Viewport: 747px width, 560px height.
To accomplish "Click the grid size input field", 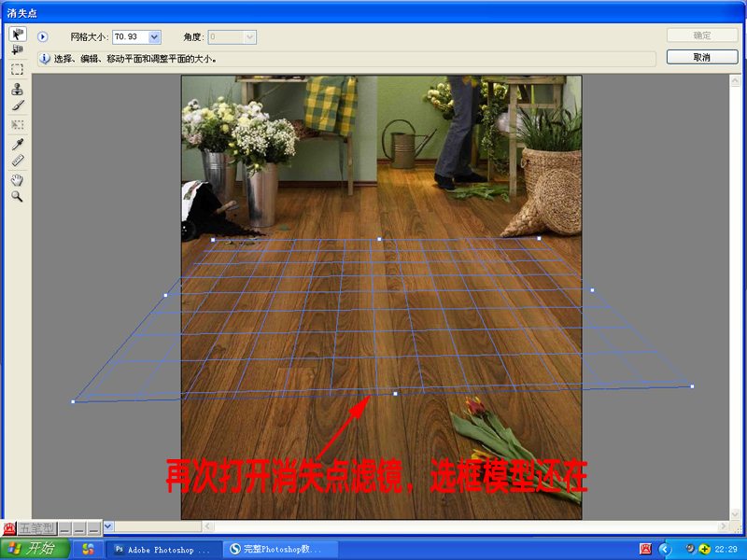I will click(131, 36).
